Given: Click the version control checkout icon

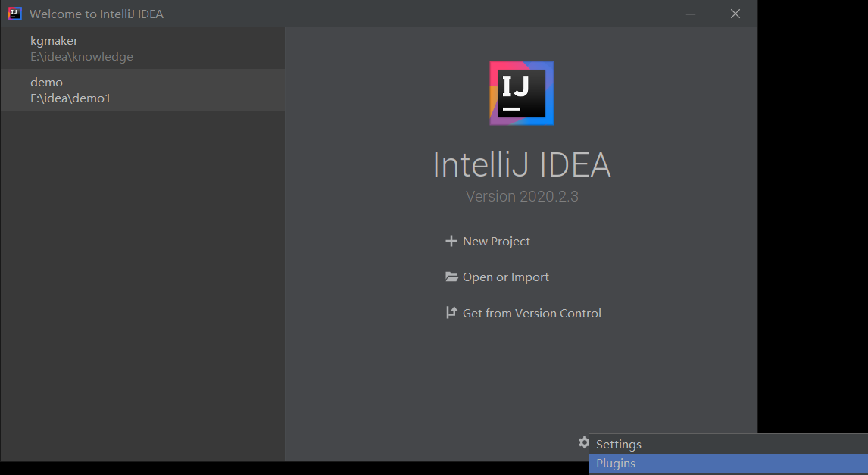Looking at the screenshot, I should pyautogui.click(x=451, y=313).
